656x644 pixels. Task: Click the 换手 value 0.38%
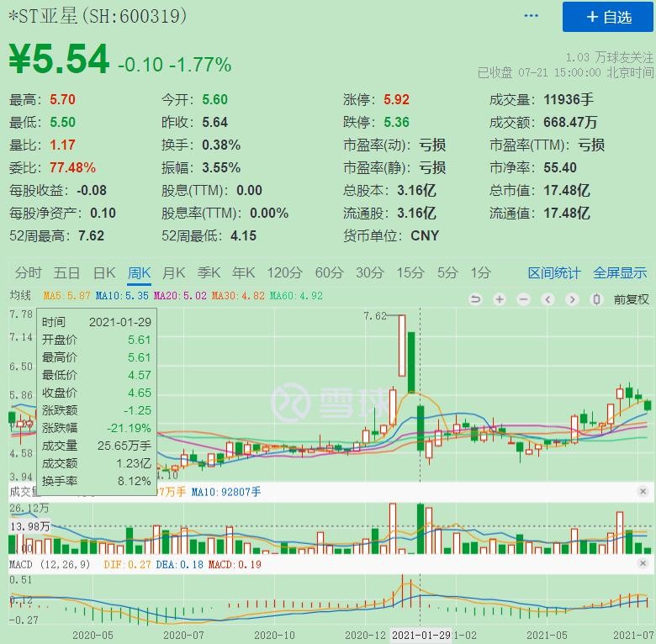click(221, 145)
